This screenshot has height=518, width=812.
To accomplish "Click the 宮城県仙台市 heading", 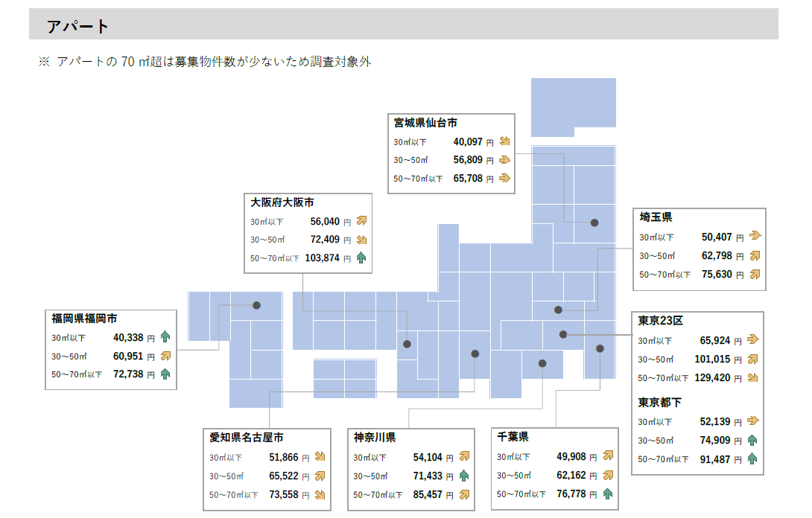I will coord(425,122).
